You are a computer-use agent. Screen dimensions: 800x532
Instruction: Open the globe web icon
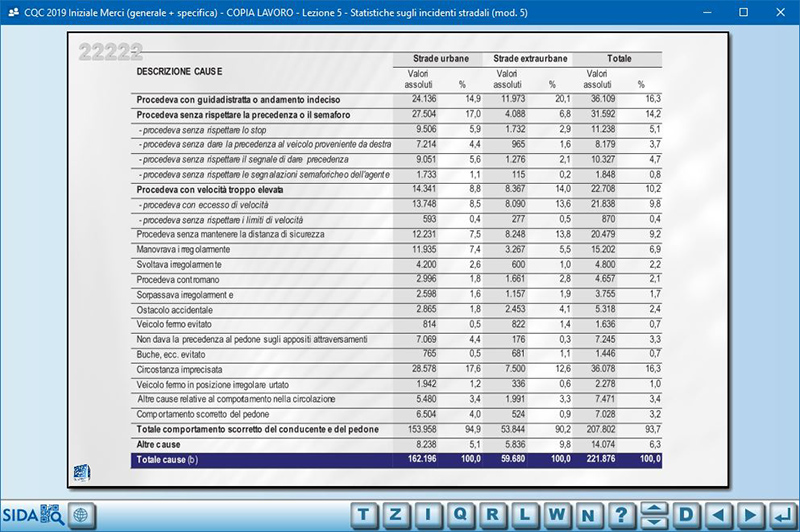[81, 515]
